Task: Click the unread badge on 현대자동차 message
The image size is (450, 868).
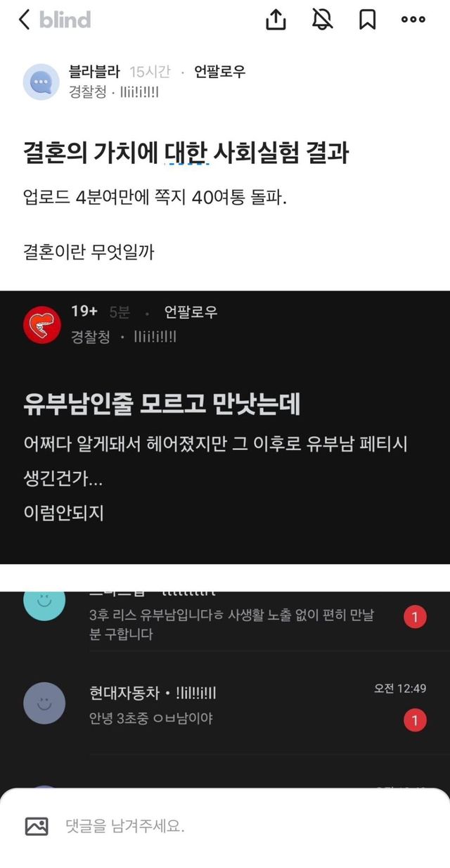Action: (x=415, y=720)
